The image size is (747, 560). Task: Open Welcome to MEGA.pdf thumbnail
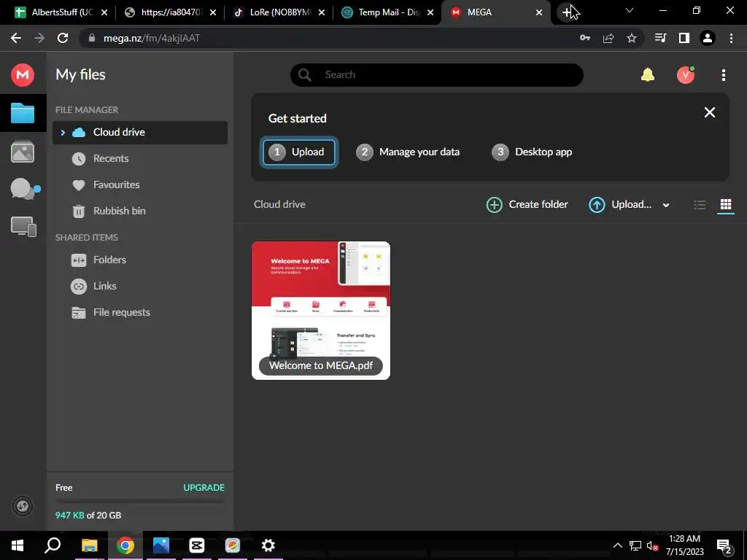click(321, 311)
